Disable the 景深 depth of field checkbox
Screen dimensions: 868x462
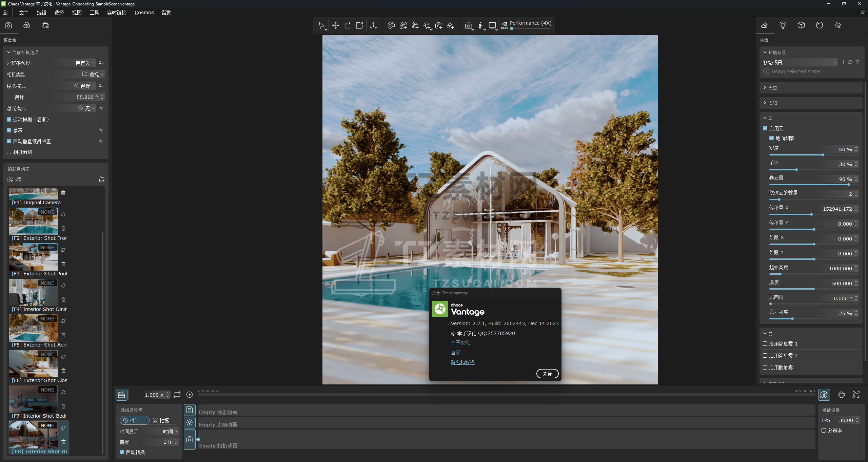click(9, 130)
